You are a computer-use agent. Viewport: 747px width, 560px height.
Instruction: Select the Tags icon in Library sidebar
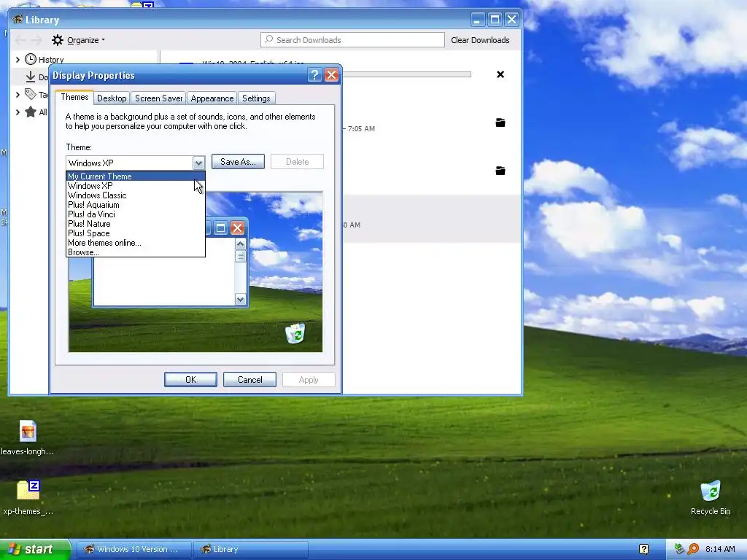[x=31, y=94]
